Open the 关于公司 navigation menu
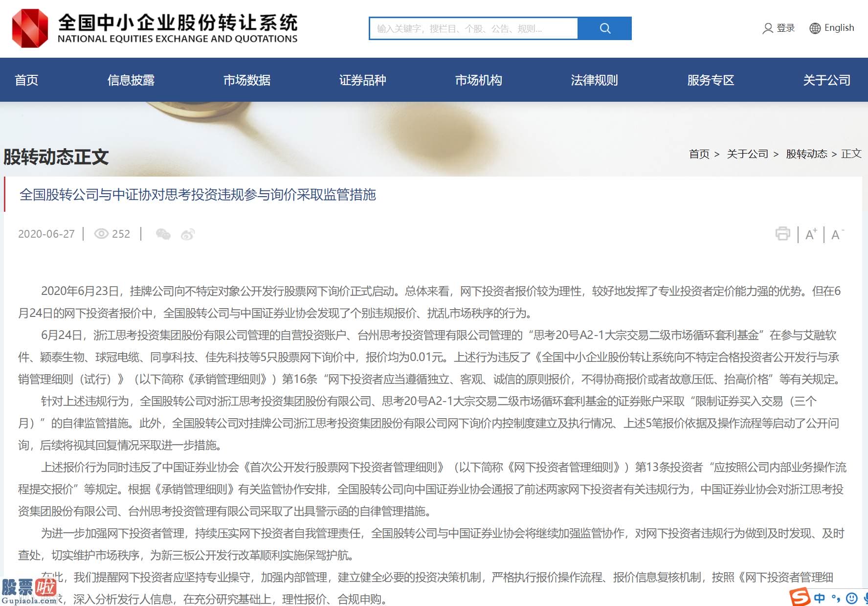This screenshot has width=868, height=606. pyautogui.click(x=827, y=80)
